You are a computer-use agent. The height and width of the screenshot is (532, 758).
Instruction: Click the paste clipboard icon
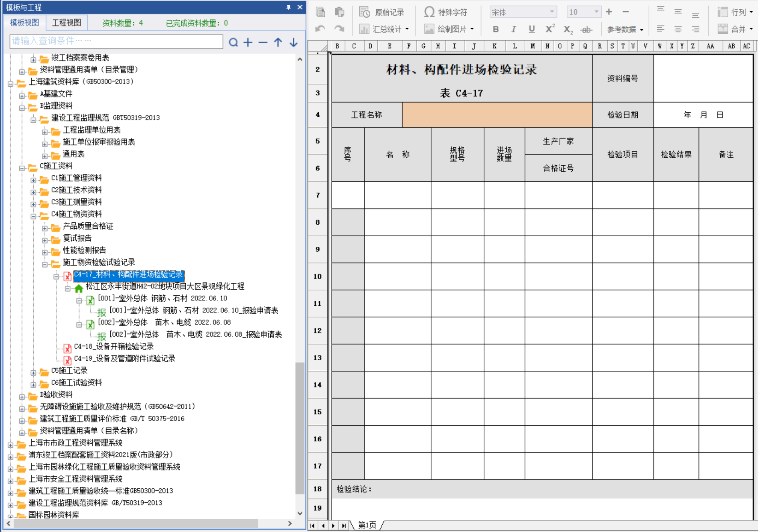(x=339, y=12)
